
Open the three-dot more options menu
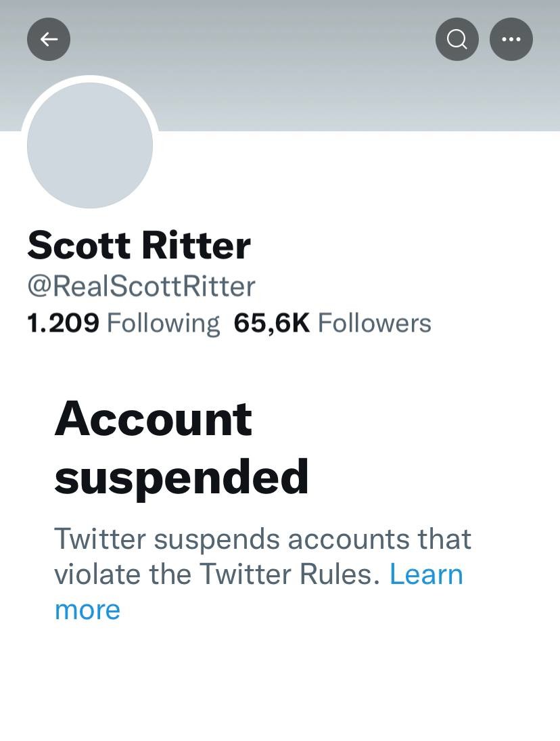[511, 39]
